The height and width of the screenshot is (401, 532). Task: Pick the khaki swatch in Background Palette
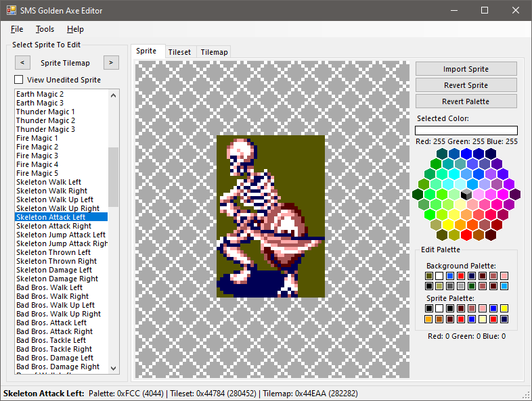pos(439,286)
